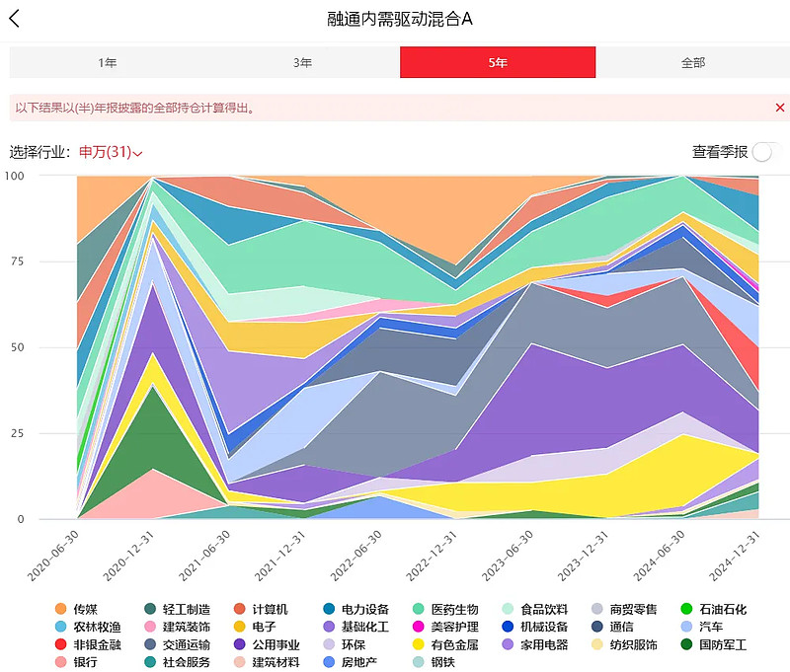
Task: Switch to the 3年 tab
Action: (302, 62)
